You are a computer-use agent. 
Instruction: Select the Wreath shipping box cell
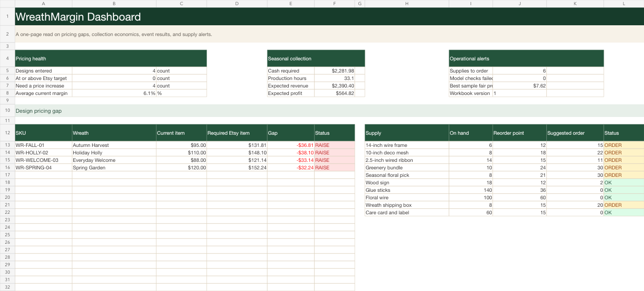(x=407, y=205)
